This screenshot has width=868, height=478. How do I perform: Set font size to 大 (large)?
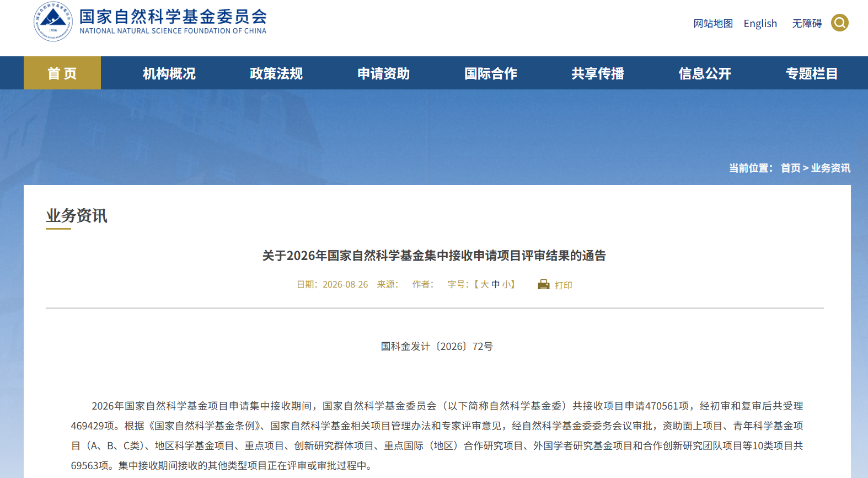485,284
